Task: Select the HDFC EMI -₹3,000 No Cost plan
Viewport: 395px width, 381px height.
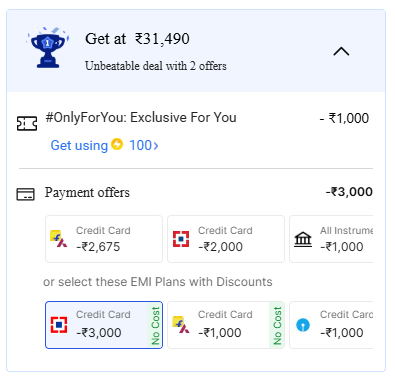Action: [104, 325]
